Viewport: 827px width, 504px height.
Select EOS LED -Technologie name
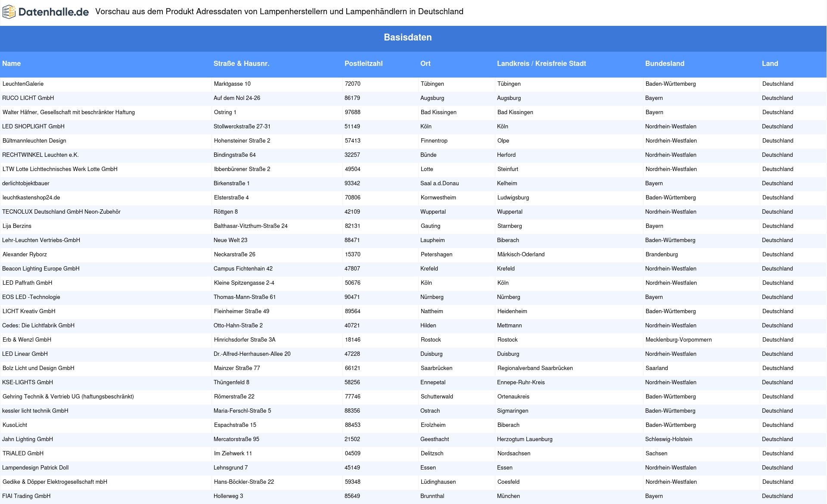click(x=31, y=297)
